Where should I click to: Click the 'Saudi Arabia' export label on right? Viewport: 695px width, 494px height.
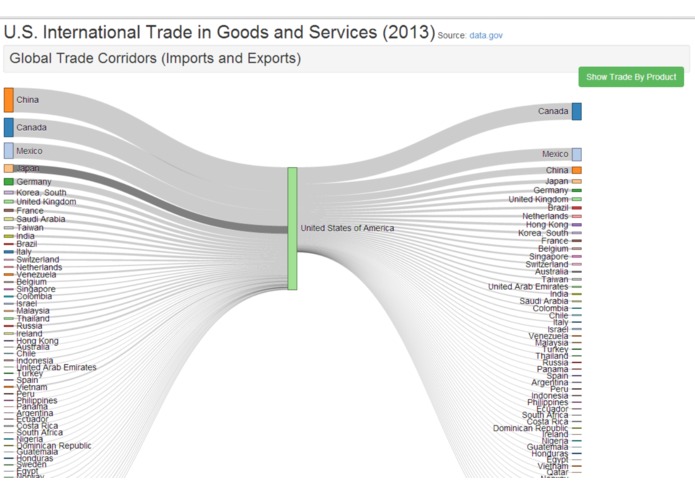tap(544, 301)
